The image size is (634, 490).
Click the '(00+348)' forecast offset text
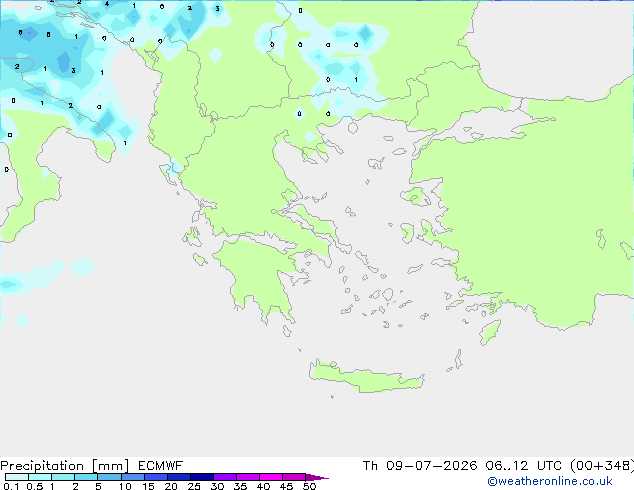click(x=602, y=466)
